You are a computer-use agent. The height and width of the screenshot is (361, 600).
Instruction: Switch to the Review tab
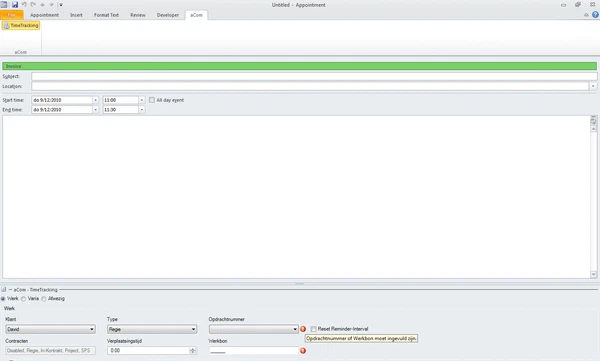(x=138, y=15)
